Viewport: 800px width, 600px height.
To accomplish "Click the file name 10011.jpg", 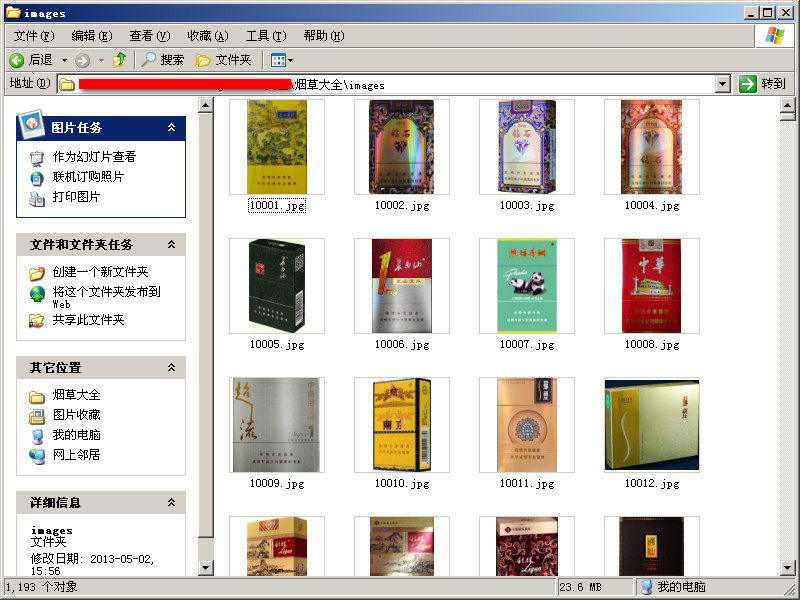I will click(527, 483).
